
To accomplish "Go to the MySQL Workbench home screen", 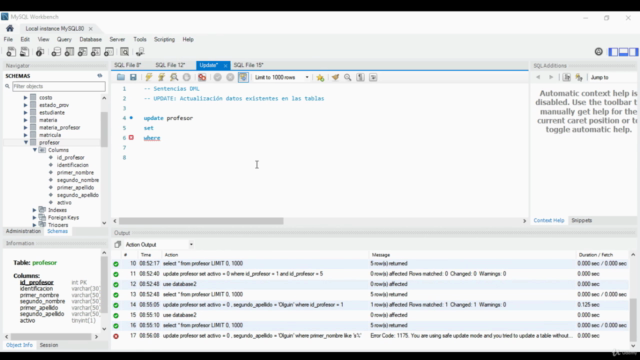I will (x=10, y=29).
